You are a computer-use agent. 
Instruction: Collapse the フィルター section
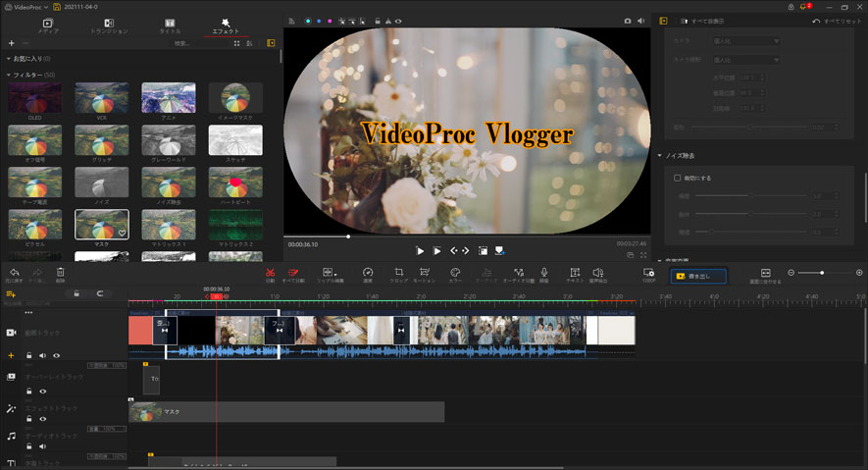[8, 75]
